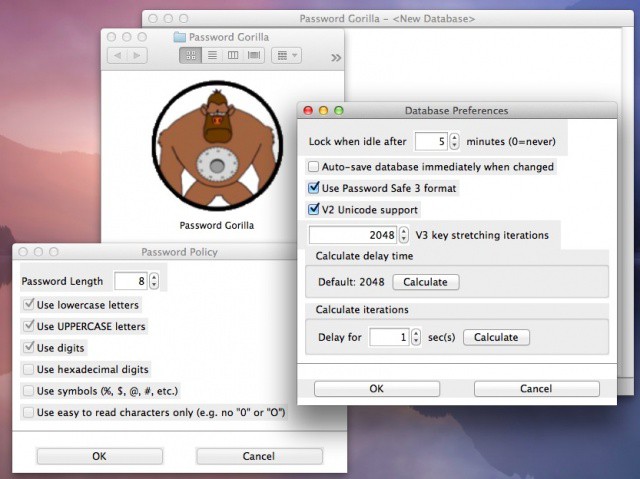Switch Finder to icon view

point(190,55)
